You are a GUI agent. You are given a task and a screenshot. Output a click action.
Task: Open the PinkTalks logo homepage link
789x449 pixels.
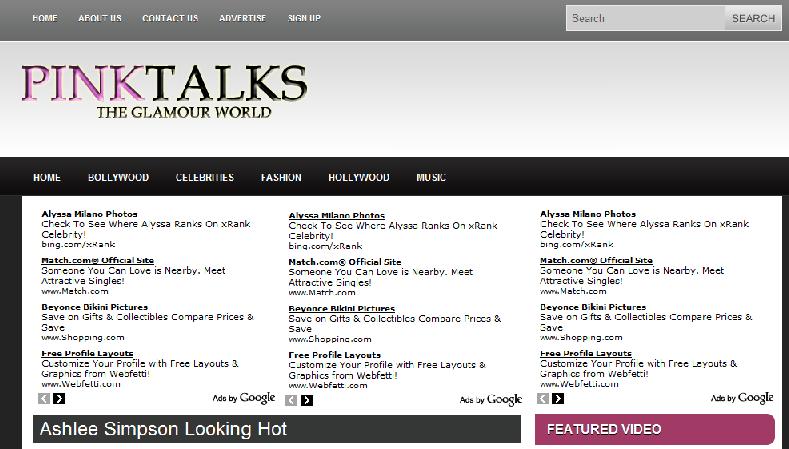coord(164,91)
